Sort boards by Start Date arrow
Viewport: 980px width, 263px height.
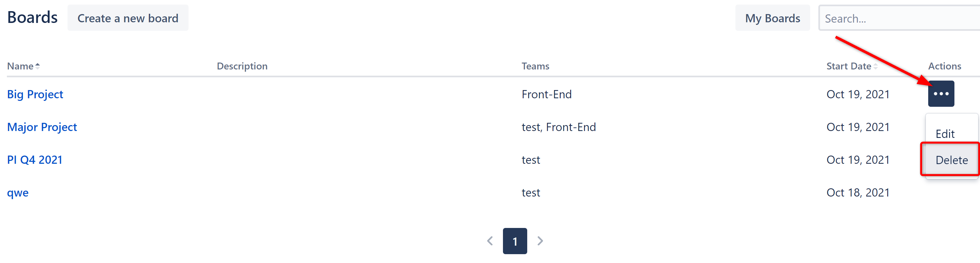(875, 66)
